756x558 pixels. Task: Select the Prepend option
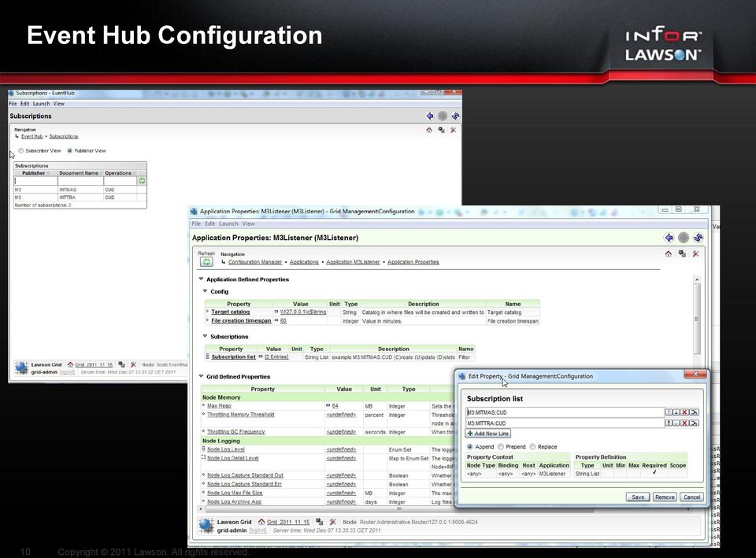point(501,447)
